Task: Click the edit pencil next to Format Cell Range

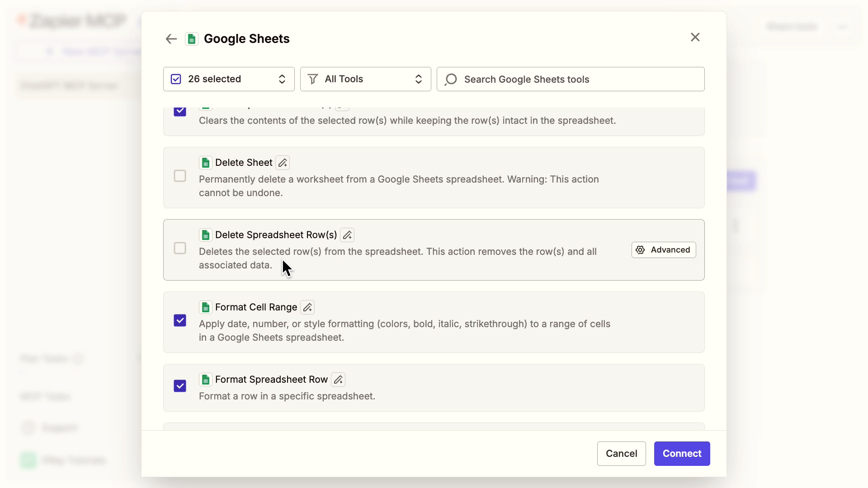Action: click(307, 307)
